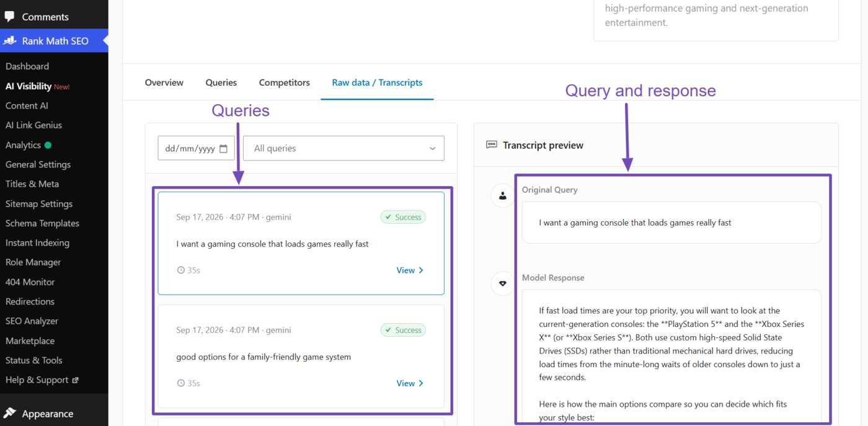Click the 'Original Query' label

tap(549, 190)
